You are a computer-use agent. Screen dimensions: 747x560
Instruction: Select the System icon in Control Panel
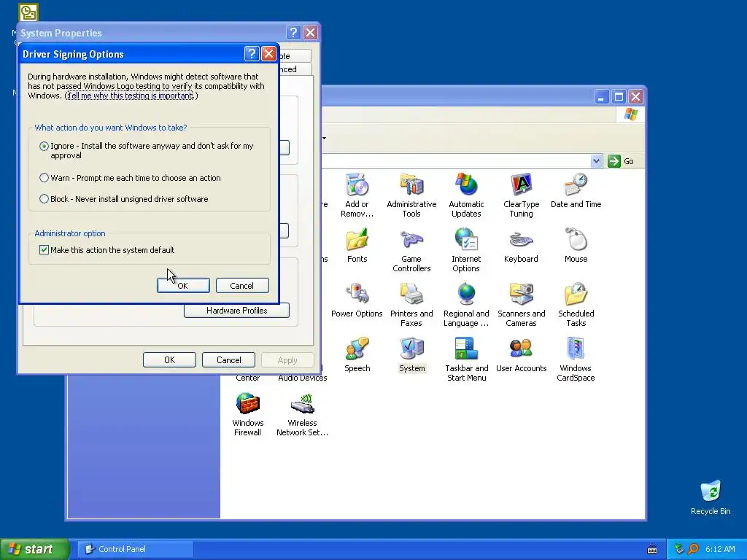click(411, 349)
